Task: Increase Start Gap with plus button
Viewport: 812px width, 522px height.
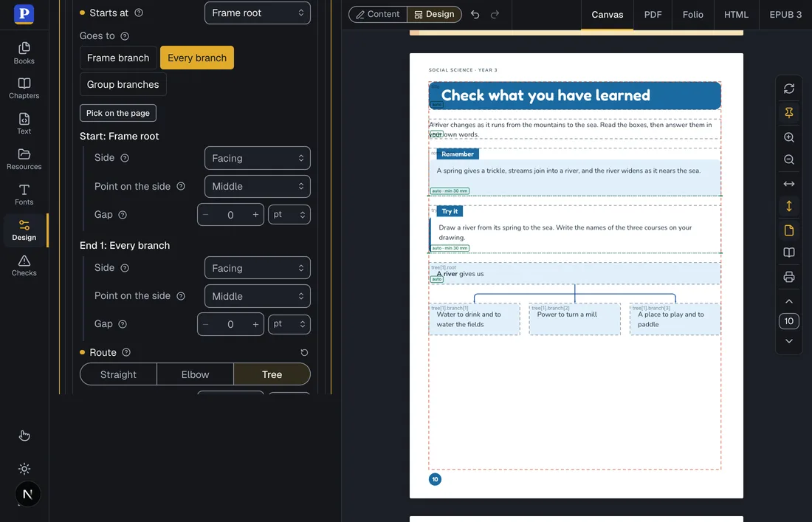Action: [x=255, y=215]
